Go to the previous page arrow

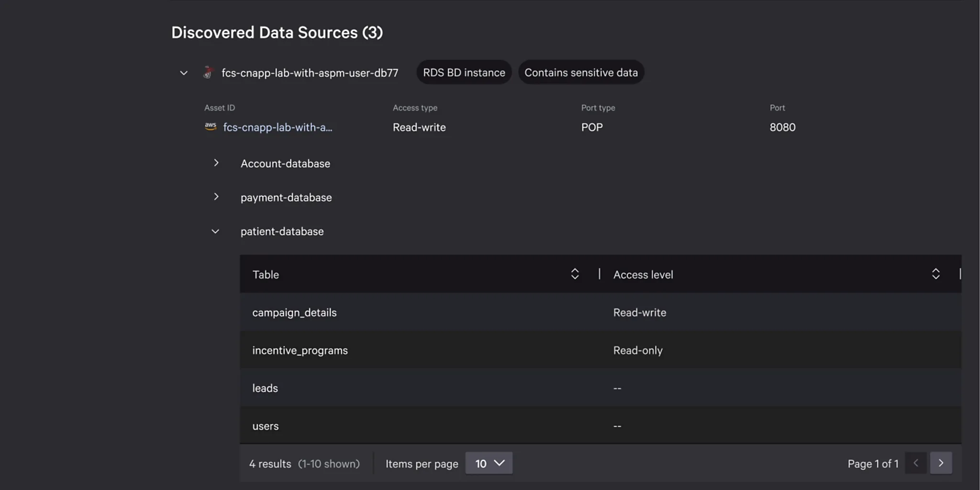click(x=916, y=463)
